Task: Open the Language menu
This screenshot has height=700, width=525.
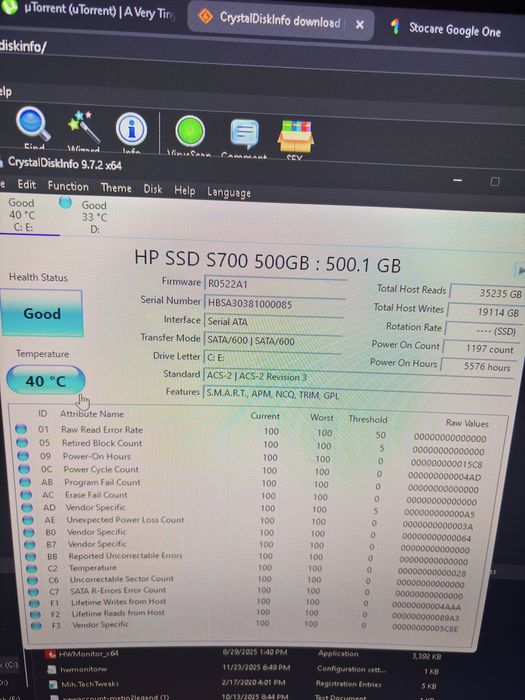Action: [229, 192]
